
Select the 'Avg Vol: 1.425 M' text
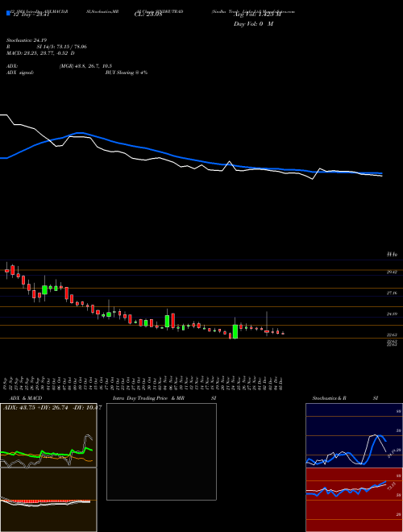pos(257,15)
